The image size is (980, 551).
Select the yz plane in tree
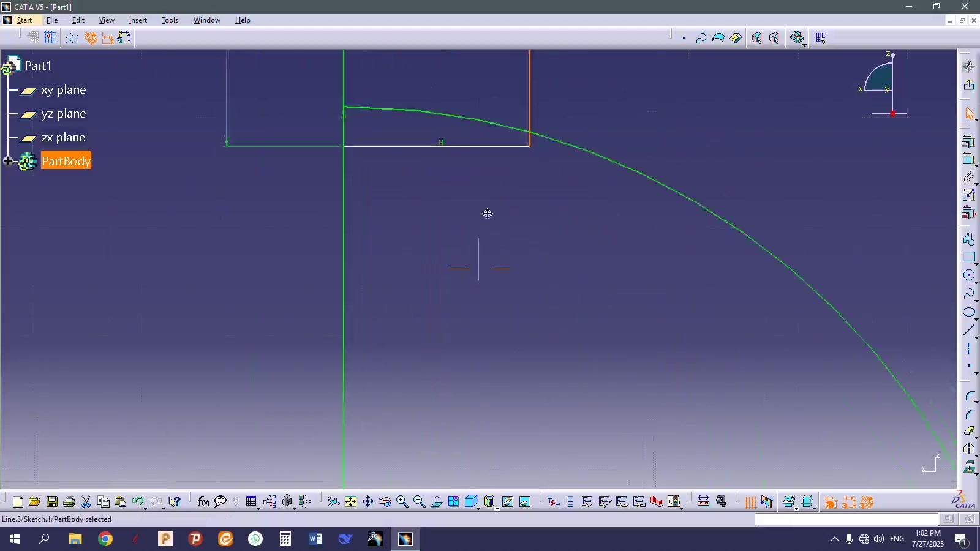[64, 114]
